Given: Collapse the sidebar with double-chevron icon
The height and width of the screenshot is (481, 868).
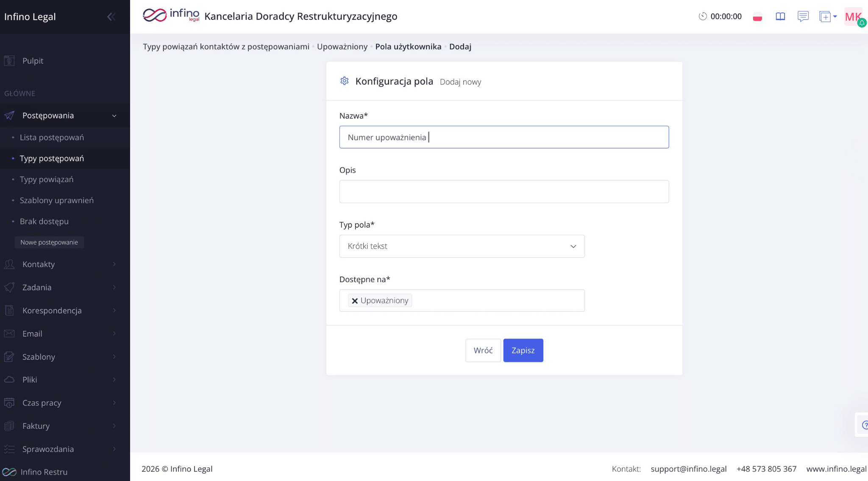Looking at the screenshot, I should (x=111, y=17).
